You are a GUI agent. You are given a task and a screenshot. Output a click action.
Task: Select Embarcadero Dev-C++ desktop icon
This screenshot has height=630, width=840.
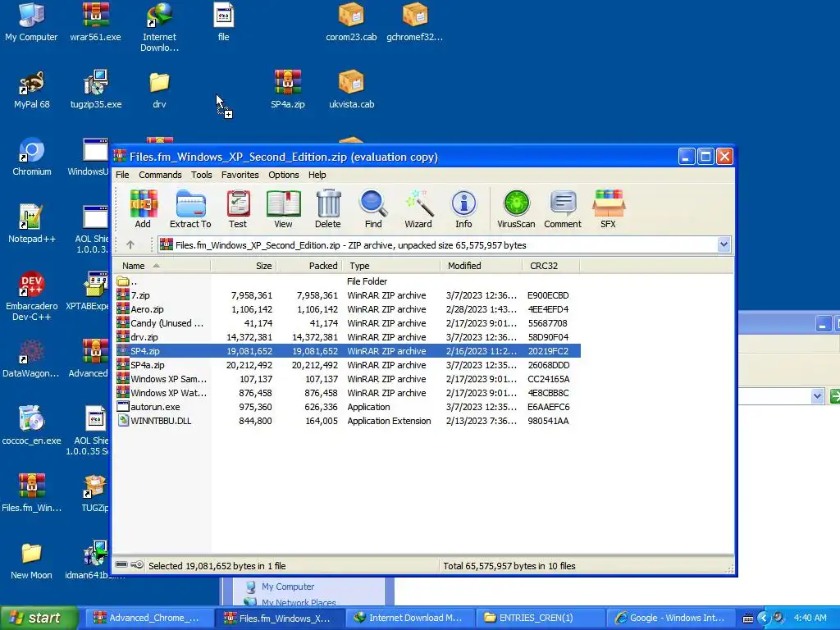point(32,297)
